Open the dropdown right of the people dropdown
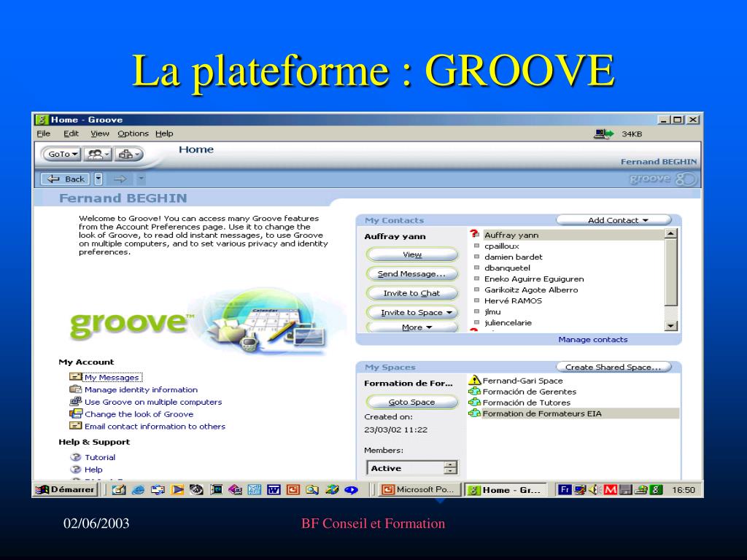 pyautogui.click(x=128, y=155)
